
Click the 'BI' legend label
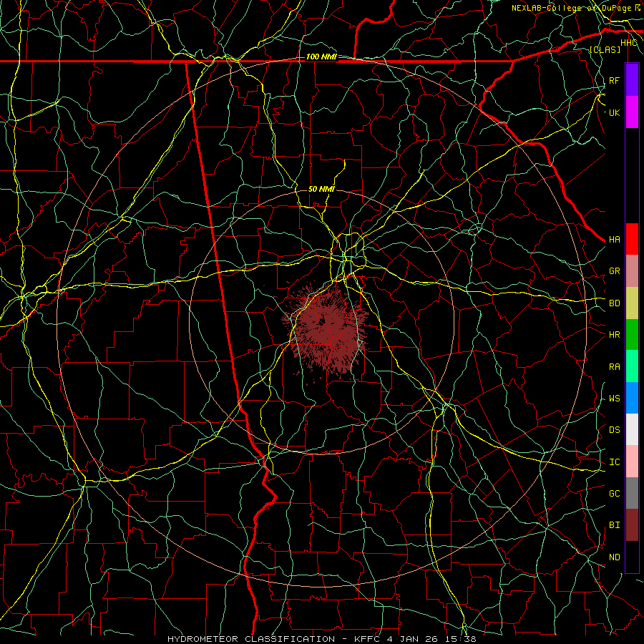[x=614, y=525]
